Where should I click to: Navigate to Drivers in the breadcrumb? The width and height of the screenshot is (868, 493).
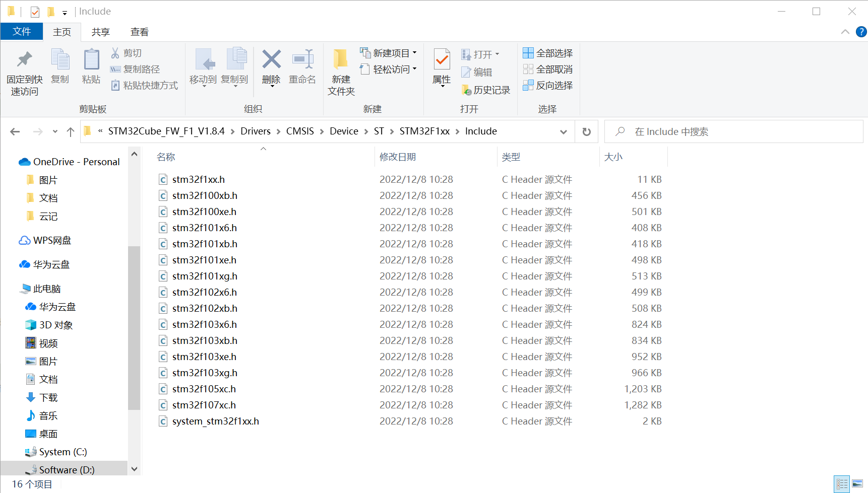[x=256, y=131]
